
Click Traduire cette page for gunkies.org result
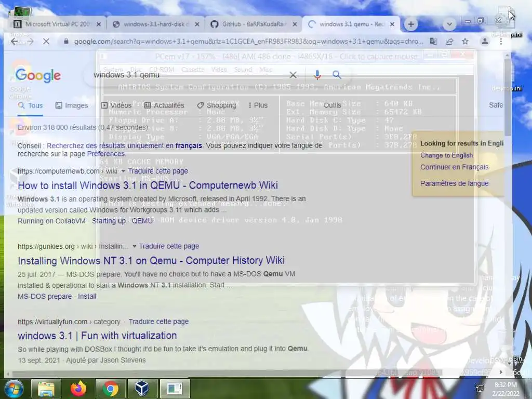[169, 246]
